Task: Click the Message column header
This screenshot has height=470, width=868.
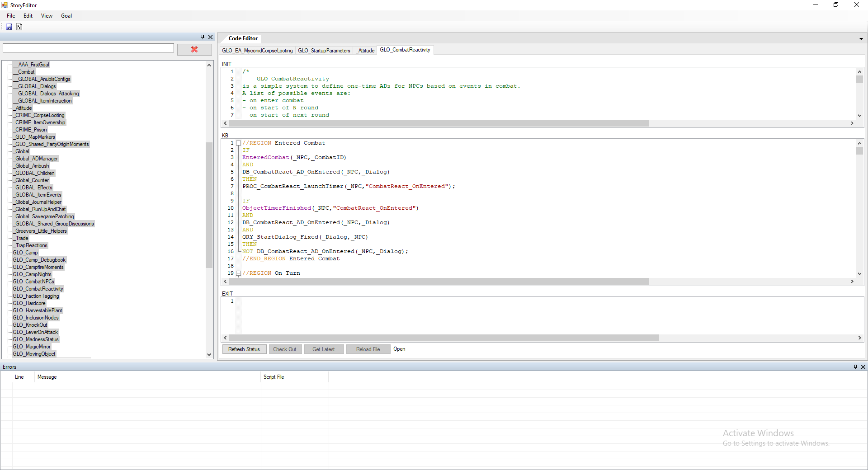Action: [x=148, y=377]
